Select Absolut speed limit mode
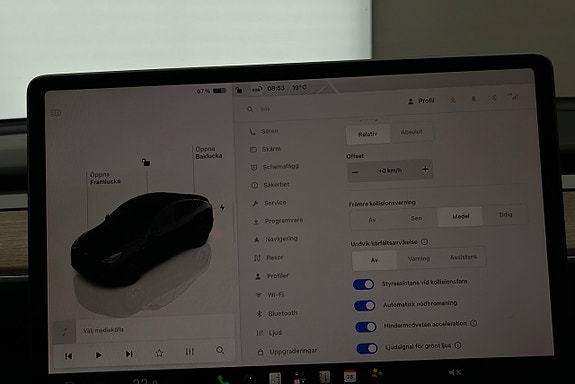Viewport: 575px width, 384px height. (x=411, y=132)
